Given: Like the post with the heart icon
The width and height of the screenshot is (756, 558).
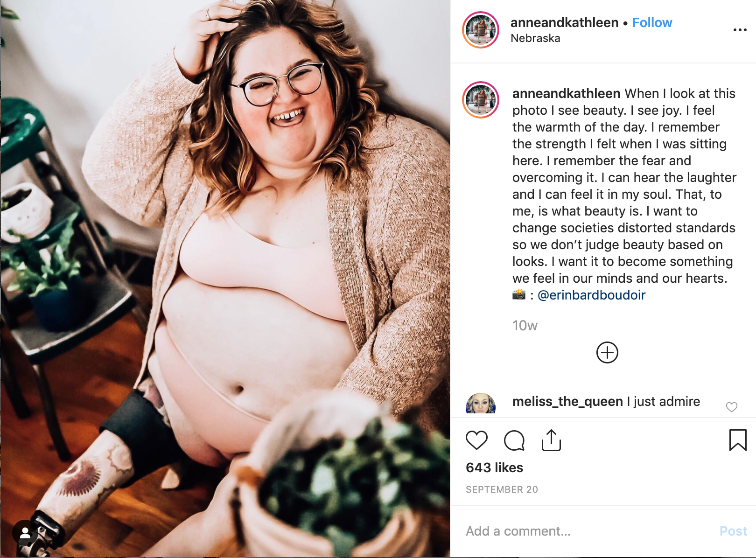Looking at the screenshot, I should click(476, 440).
